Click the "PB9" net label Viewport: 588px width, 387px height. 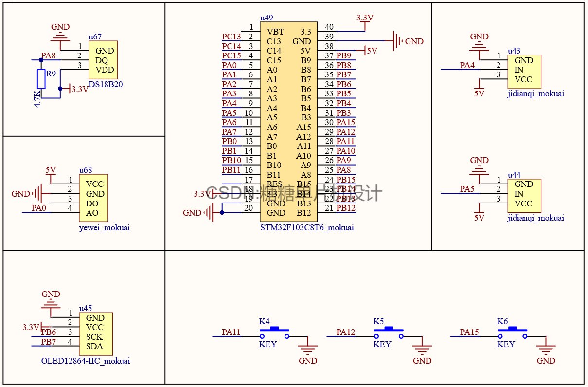click(x=344, y=55)
